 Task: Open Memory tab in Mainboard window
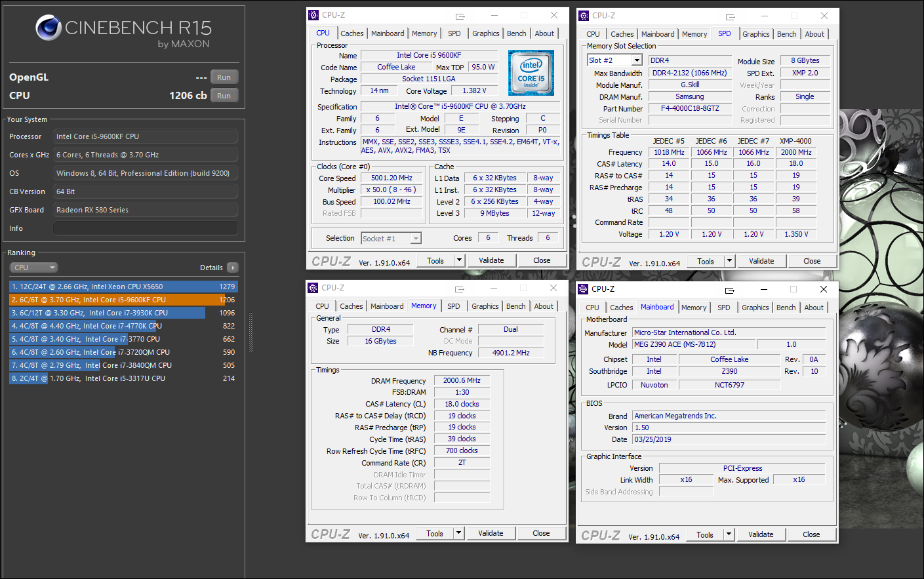click(x=694, y=308)
